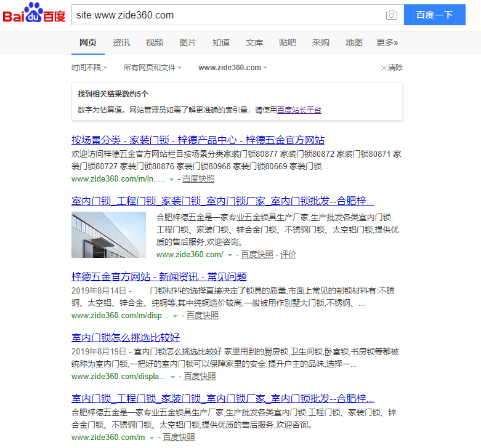Open the 地图 tab

[x=354, y=42]
